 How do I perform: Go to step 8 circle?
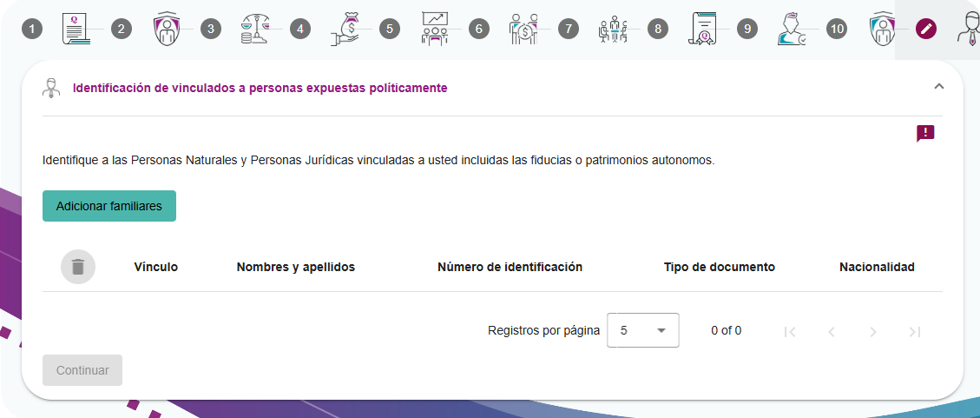(657, 29)
